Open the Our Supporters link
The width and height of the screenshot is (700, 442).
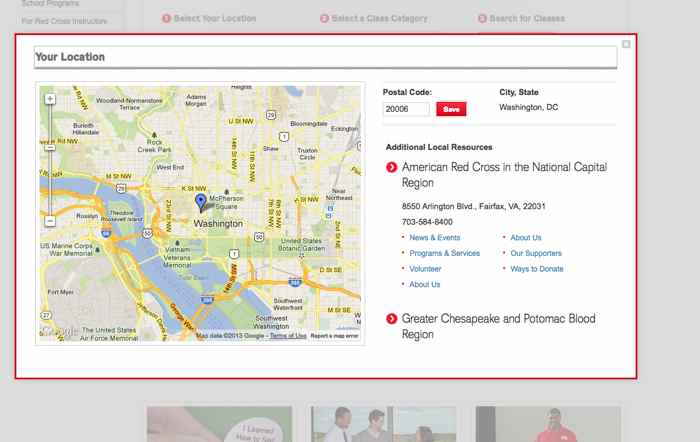(536, 253)
